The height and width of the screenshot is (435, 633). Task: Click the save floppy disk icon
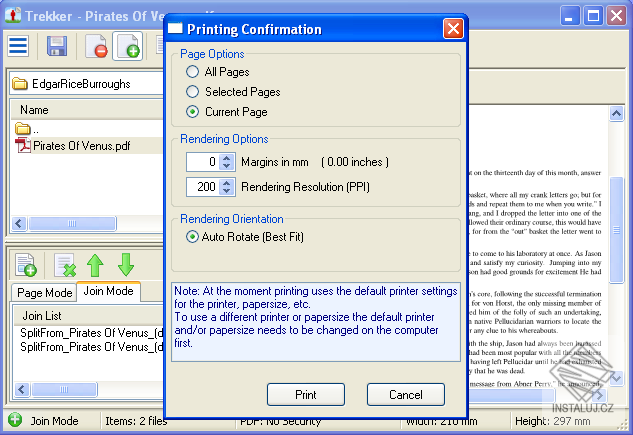(57, 46)
